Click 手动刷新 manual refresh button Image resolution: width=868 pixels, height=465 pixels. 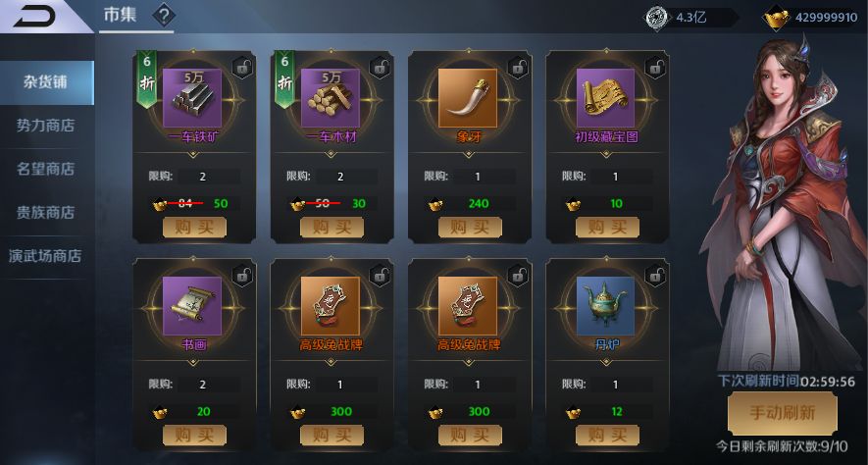pyautogui.click(x=783, y=413)
